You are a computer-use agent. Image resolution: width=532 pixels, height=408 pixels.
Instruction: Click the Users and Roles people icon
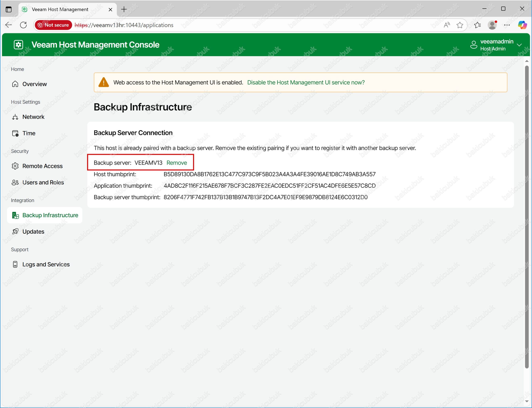point(15,182)
